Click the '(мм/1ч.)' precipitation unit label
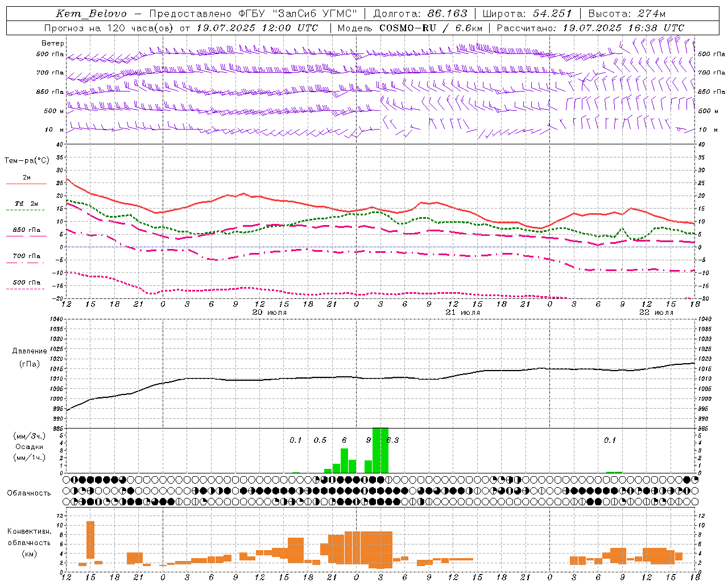 (30, 458)
